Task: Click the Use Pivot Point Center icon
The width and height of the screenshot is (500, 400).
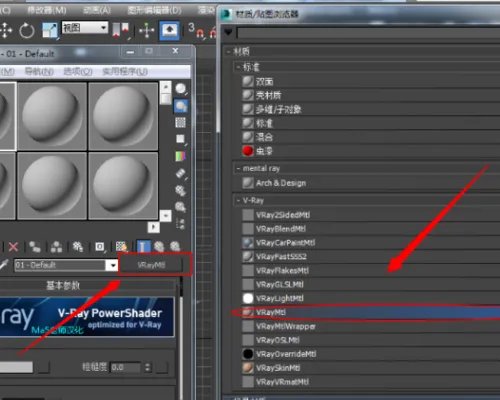Action: point(120,31)
